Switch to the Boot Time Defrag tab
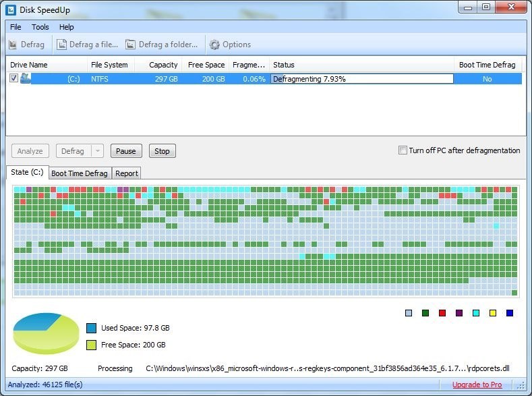The height and width of the screenshot is (396, 532). pyautogui.click(x=80, y=173)
